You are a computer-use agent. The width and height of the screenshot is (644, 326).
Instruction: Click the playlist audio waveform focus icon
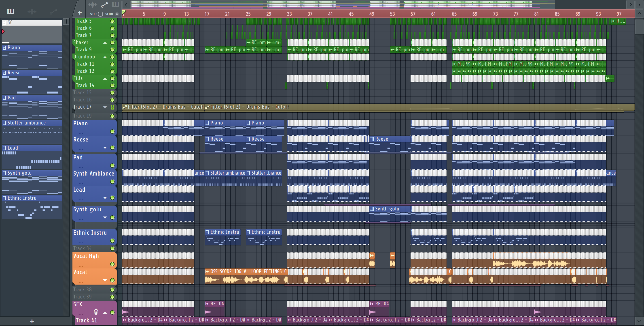point(92,4)
